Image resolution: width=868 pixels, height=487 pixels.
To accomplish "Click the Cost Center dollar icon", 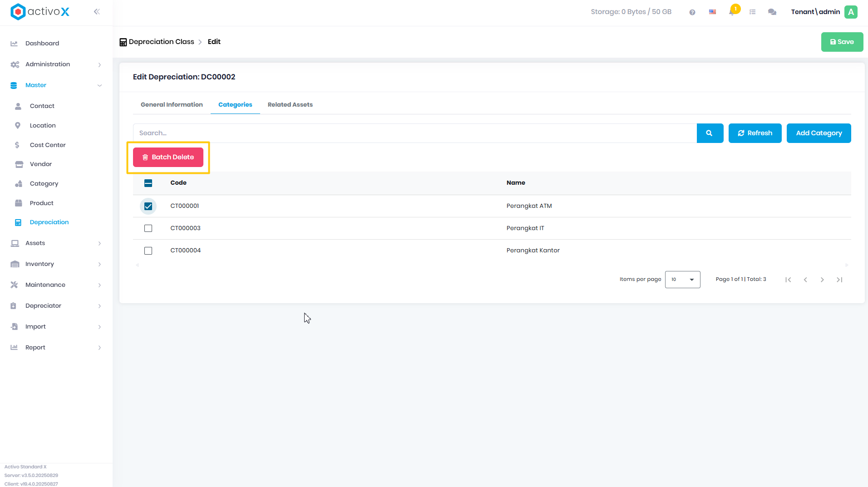I will [x=17, y=145].
